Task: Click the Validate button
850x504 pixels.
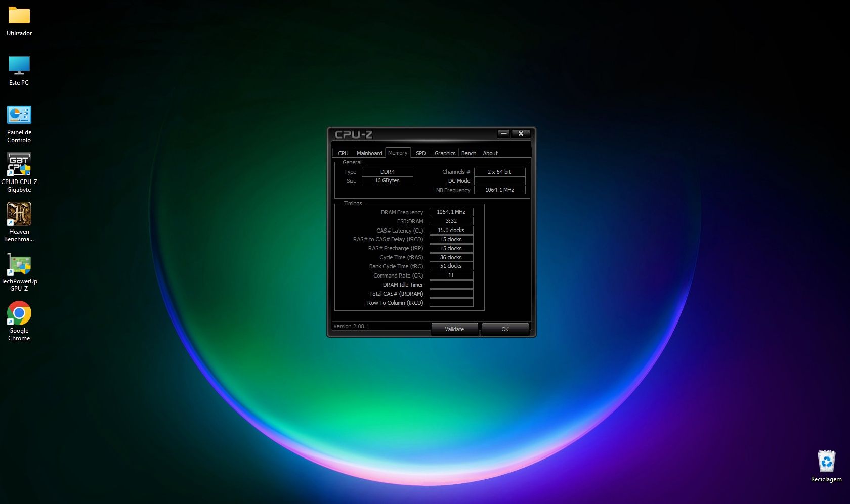Action: click(454, 329)
